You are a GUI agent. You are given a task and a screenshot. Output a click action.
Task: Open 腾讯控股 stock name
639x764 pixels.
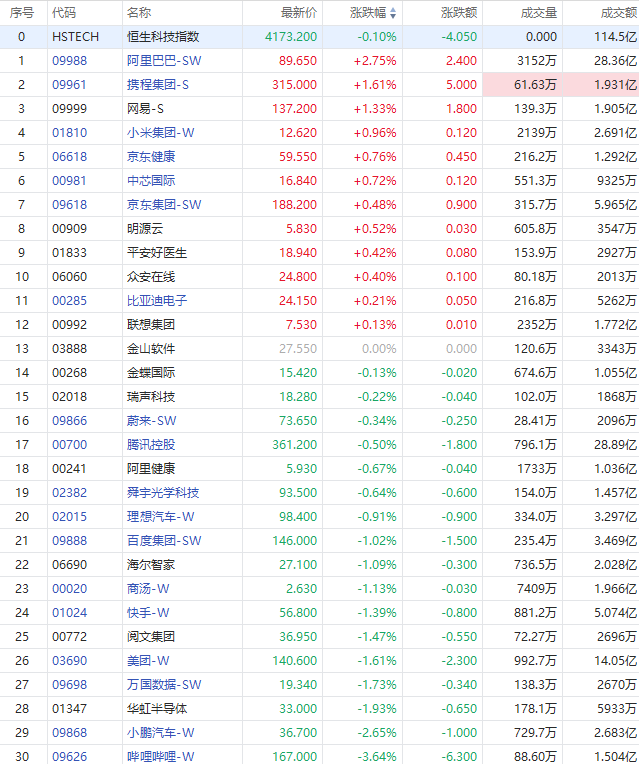click(x=151, y=444)
